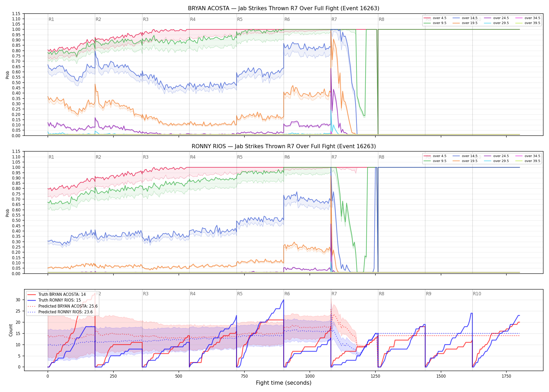
Task: Click the R10 round marker in the Count chart
Action: coord(477,294)
